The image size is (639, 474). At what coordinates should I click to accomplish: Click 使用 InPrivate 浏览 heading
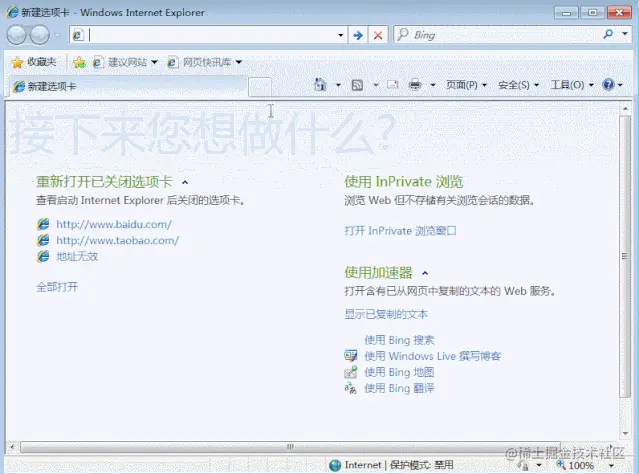pyautogui.click(x=403, y=182)
